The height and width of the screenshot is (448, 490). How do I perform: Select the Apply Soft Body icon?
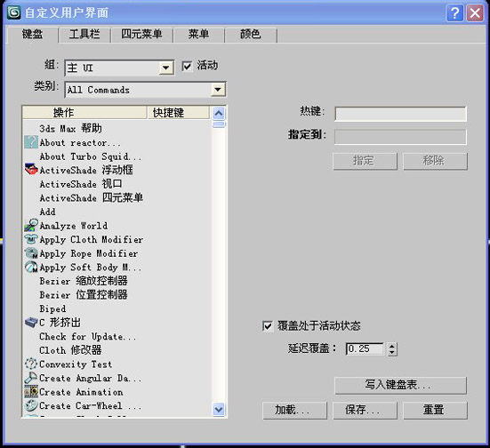(x=31, y=267)
